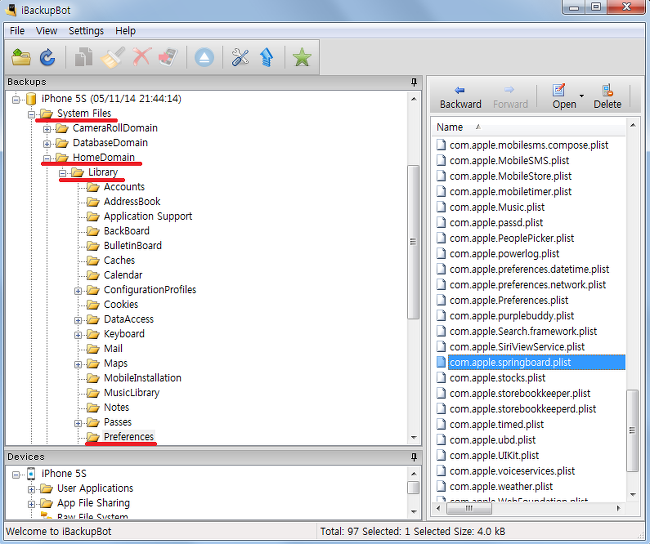Select the Cookies folder
The width and height of the screenshot is (650, 544).
(121, 304)
